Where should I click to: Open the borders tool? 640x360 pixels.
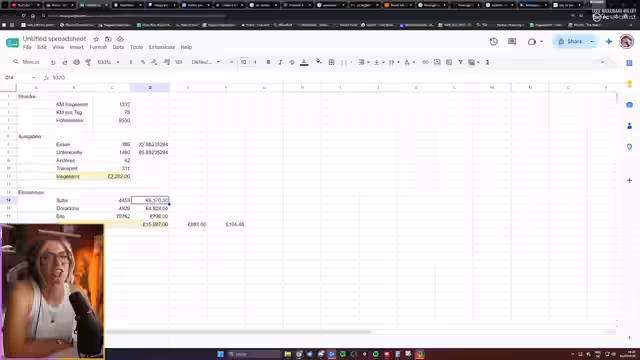(331, 62)
